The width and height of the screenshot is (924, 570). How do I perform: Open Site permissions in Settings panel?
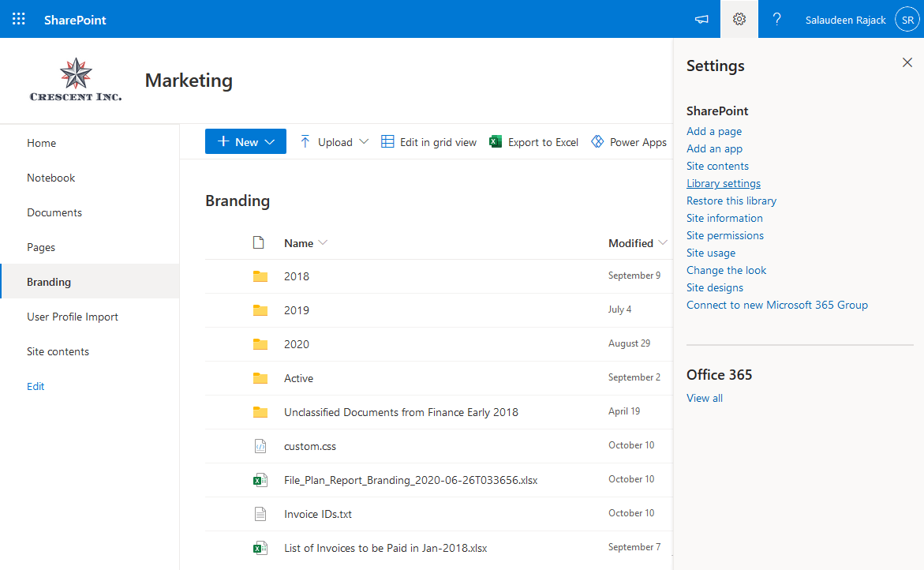pyautogui.click(x=724, y=235)
